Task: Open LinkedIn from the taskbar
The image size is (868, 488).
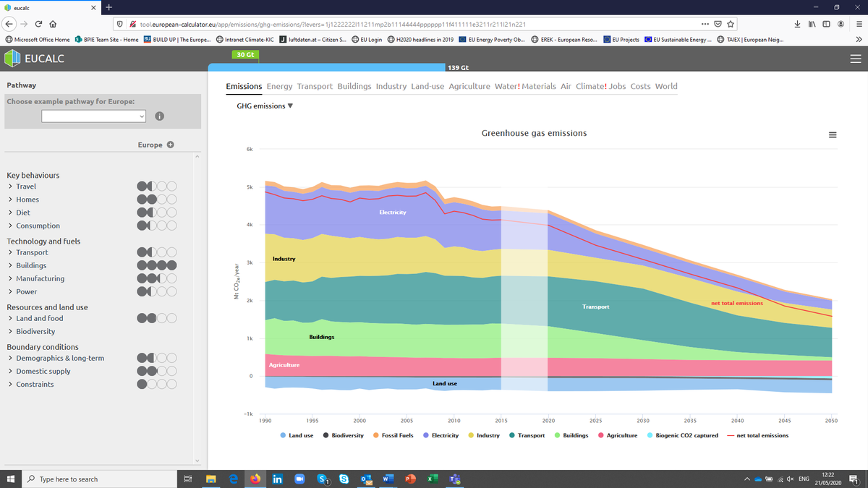Action: [277, 479]
